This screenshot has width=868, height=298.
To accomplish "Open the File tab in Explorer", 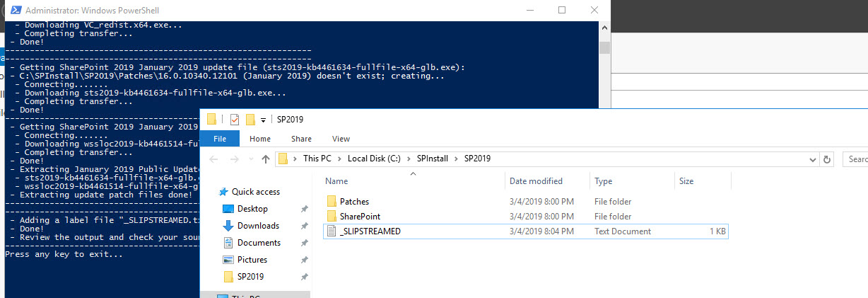I will pyautogui.click(x=220, y=139).
